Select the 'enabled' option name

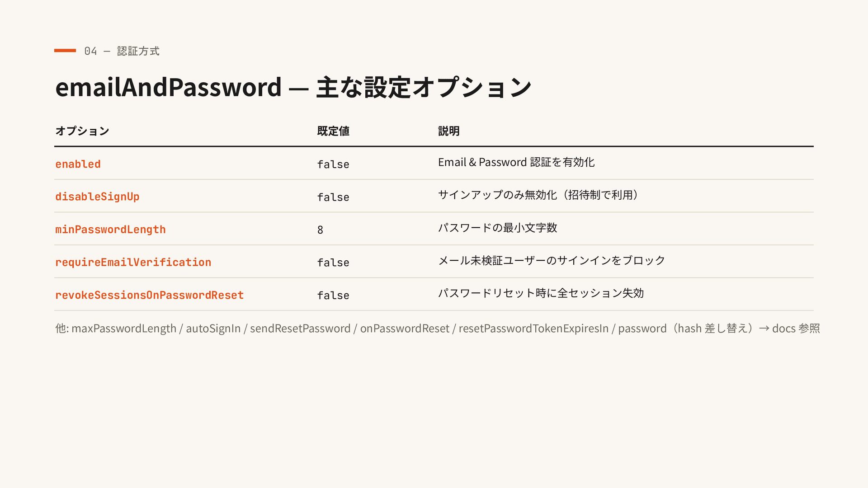(x=78, y=164)
